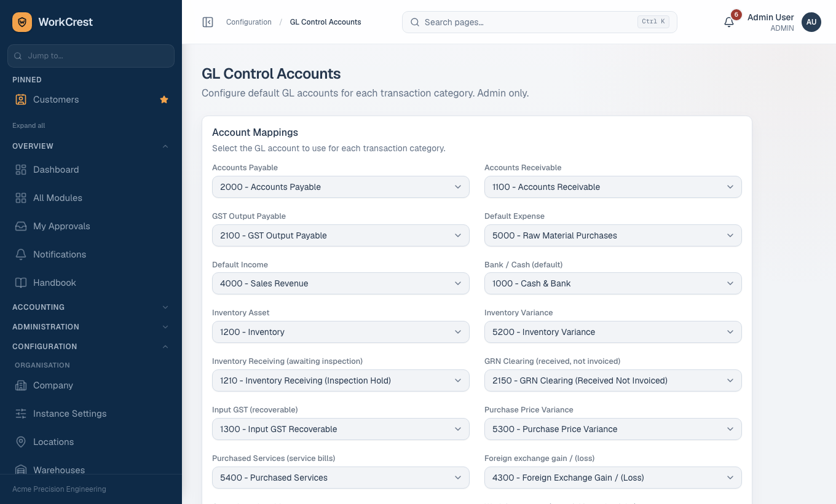Open the Dashboard menu item
Image resolution: width=836 pixels, height=504 pixels.
pos(91,170)
